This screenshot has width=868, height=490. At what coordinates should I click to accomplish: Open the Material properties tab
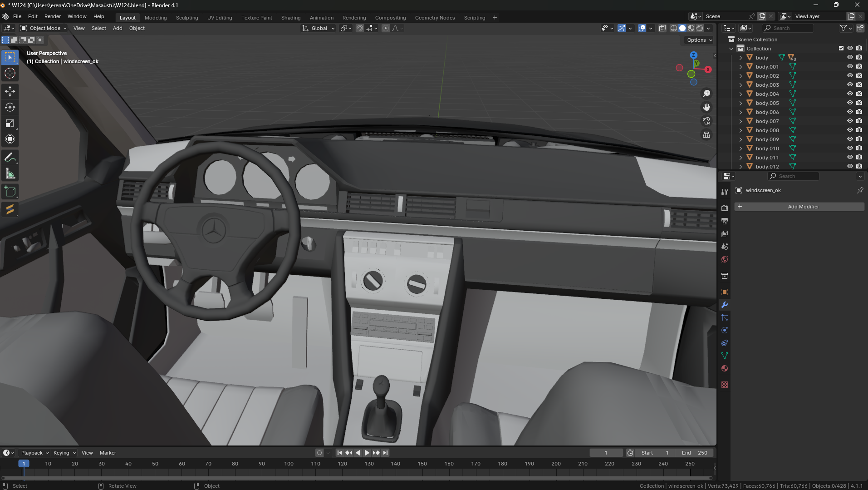[x=725, y=368]
